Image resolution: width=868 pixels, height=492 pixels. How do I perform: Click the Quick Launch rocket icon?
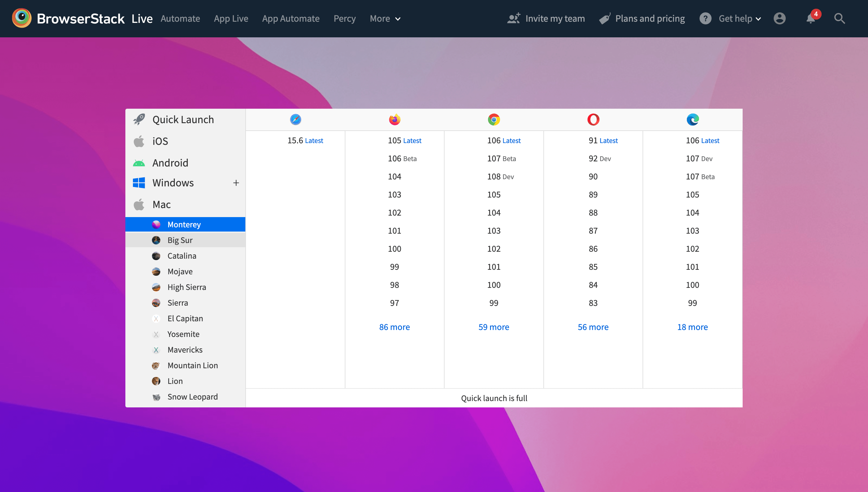(139, 119)
